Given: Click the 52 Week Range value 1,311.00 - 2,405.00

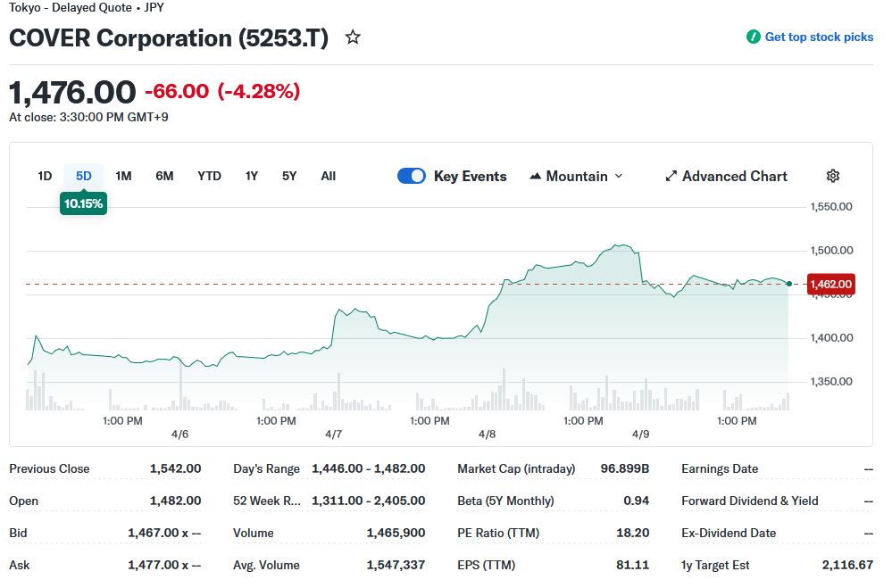Looking at the screenshot, I should 369,501.
